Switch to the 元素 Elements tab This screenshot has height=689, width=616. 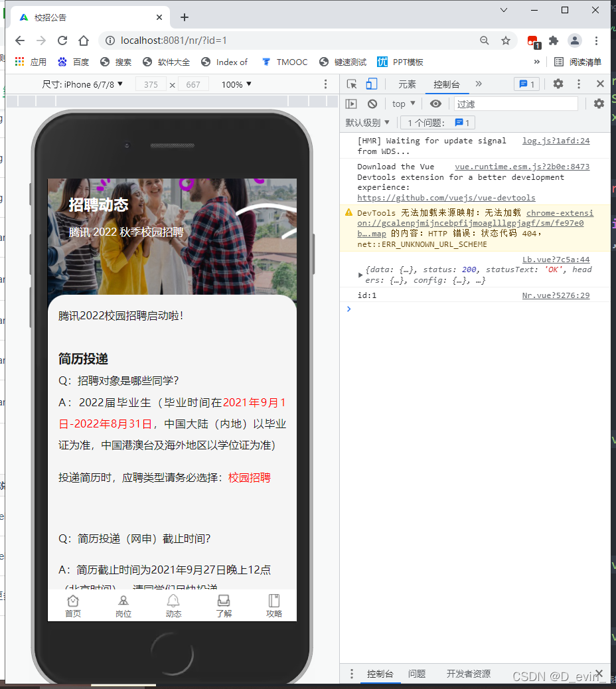click(407, 84)
